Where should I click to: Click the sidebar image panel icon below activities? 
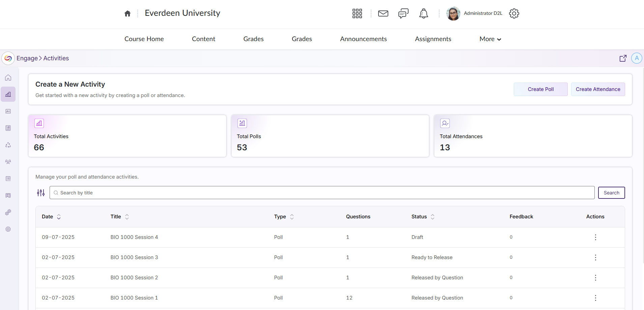pos(8,111)
